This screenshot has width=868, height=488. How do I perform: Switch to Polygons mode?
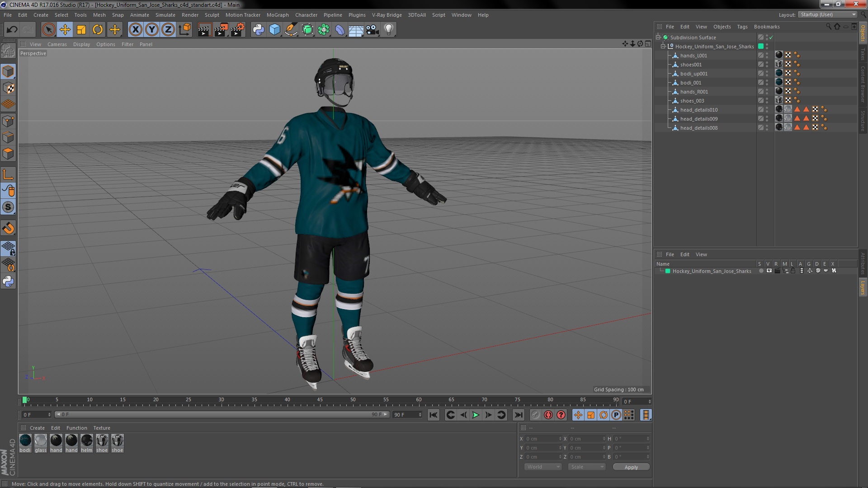(8, 154)
